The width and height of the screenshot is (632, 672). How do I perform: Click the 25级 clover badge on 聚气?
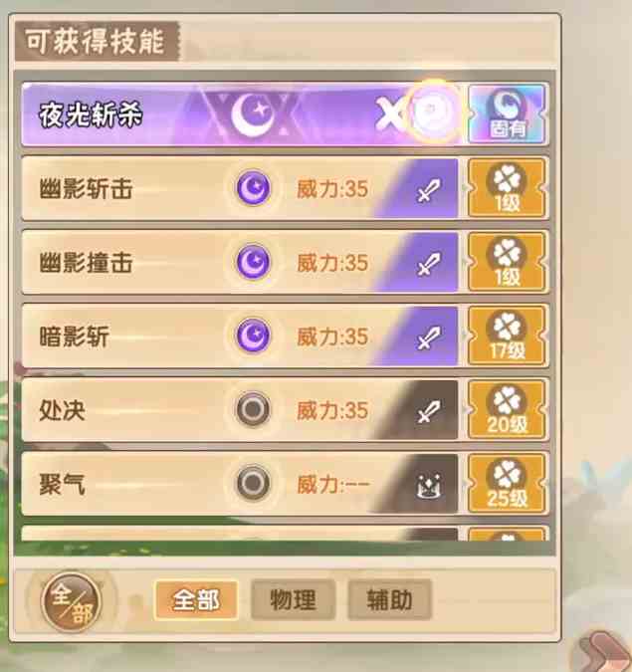click(508, 484)
